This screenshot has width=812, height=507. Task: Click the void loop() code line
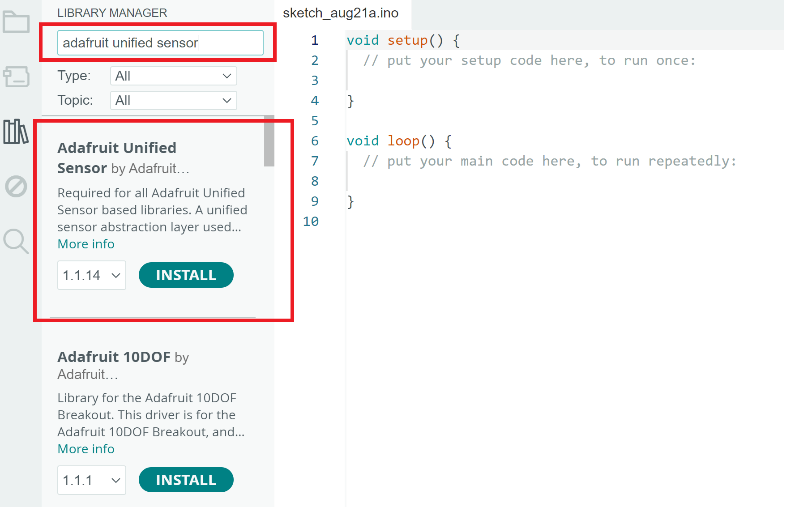point(399,141)
